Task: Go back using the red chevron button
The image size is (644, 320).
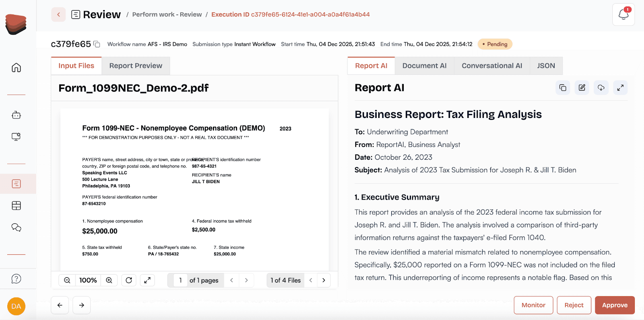Action: [x=58, y=14]
